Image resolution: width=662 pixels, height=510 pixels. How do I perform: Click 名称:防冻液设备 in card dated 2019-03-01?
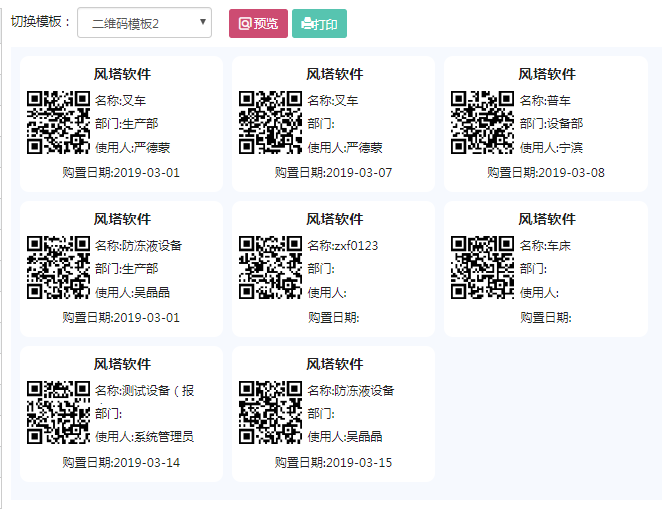click(x=138, y=245)
